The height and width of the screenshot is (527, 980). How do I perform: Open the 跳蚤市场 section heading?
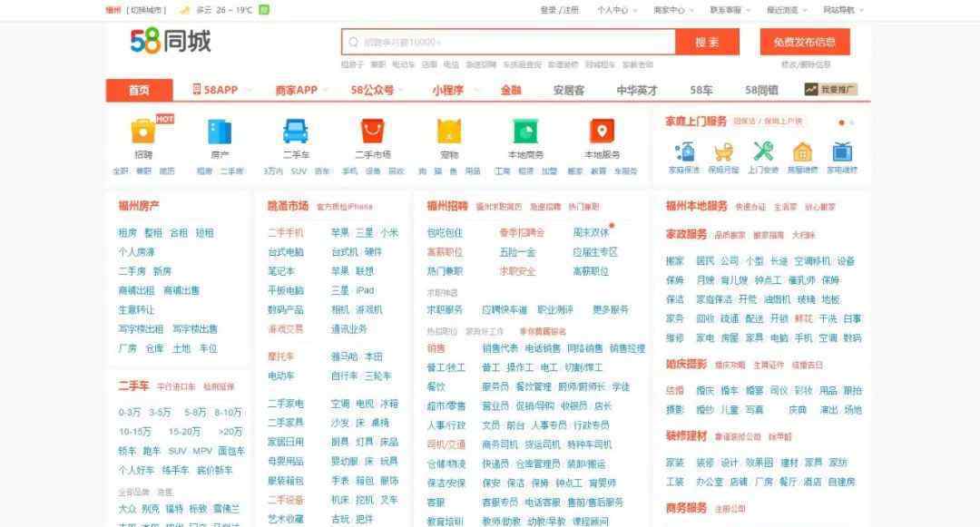[288, 205]
